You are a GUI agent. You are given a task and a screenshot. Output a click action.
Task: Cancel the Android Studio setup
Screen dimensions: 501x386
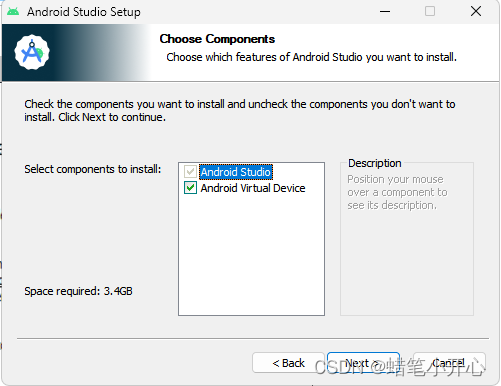[449, 363]
